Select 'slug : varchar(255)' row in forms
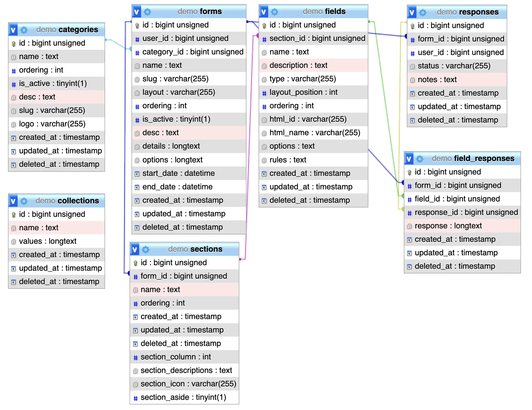Screen dimensions: 532x410 189,79
